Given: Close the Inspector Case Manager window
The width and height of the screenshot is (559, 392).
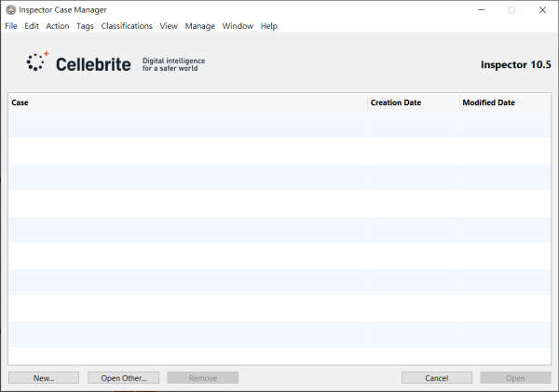Looking at the screenshot, I should (x=542, y=10).
